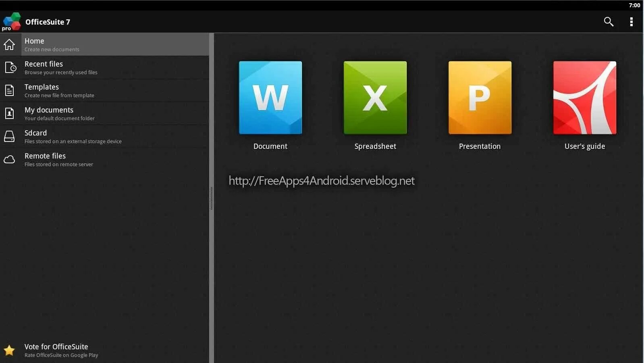Viewport: 644px width, 363px height.
Task: Click the Document label
Action: (270, 146)
